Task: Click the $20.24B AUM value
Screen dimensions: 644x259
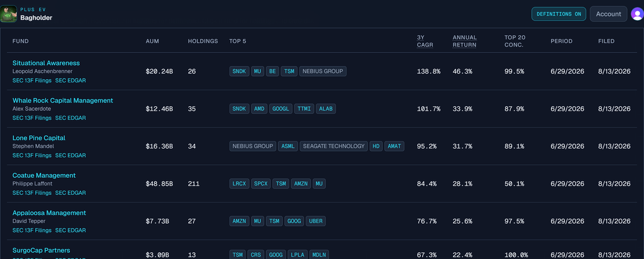Action: click(x=159, y=72)
